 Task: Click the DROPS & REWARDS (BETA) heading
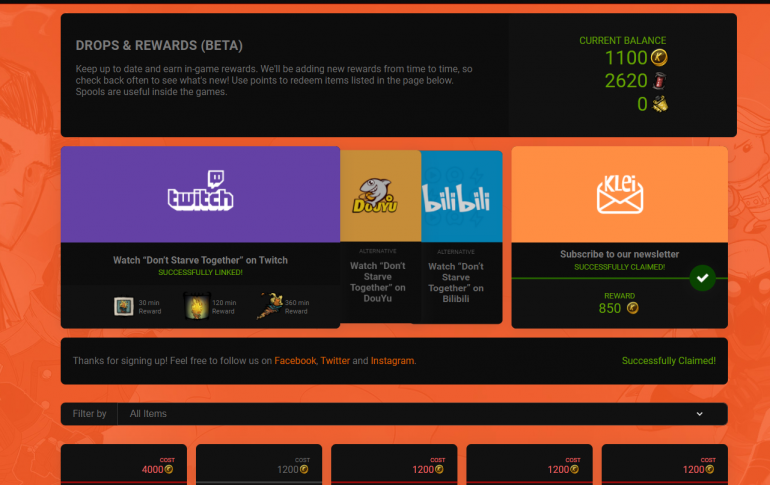pos(159,46)
